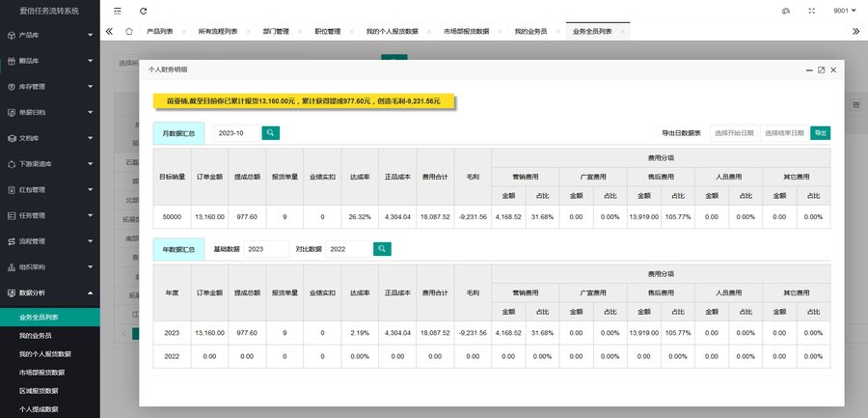
Task: Click the year comparison search magnifier button
Action: pyautogui.click(x=382, y=249)
